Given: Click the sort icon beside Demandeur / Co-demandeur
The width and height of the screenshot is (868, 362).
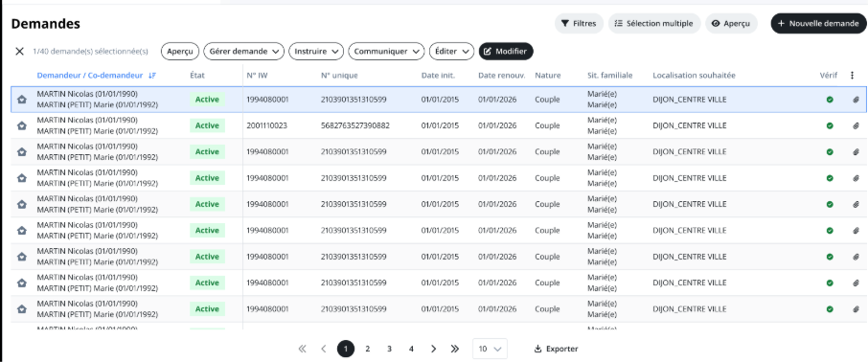Looking at the screenshot, I should [x=152, y=76].
